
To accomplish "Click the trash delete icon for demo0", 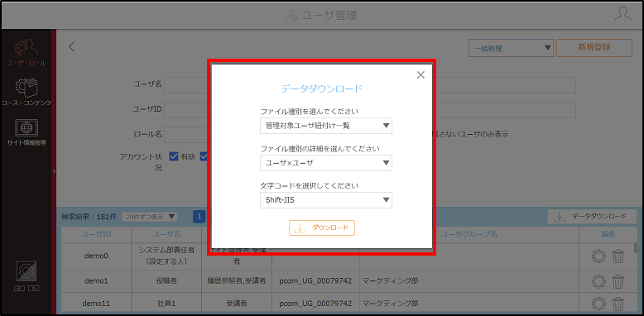I will (x=618, y=256).
